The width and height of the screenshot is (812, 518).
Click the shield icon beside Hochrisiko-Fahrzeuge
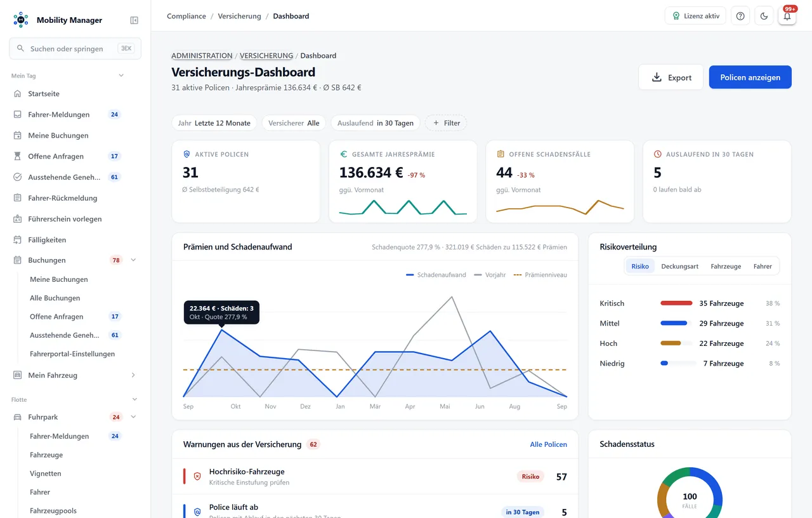(197, 476)
